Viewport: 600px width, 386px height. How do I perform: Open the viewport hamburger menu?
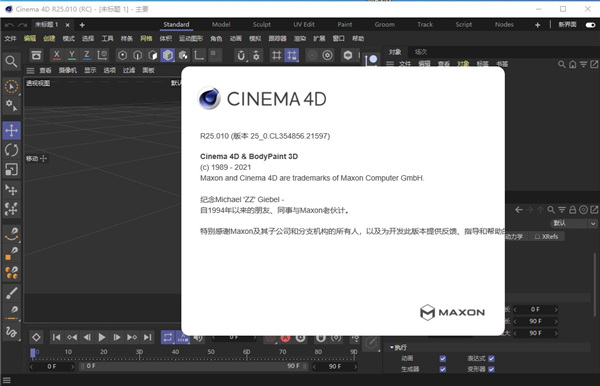click(x=30, y=70)
